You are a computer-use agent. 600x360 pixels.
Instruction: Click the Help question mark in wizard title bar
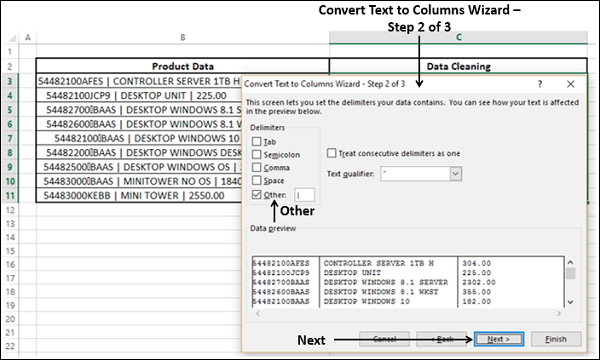(540, 84)
